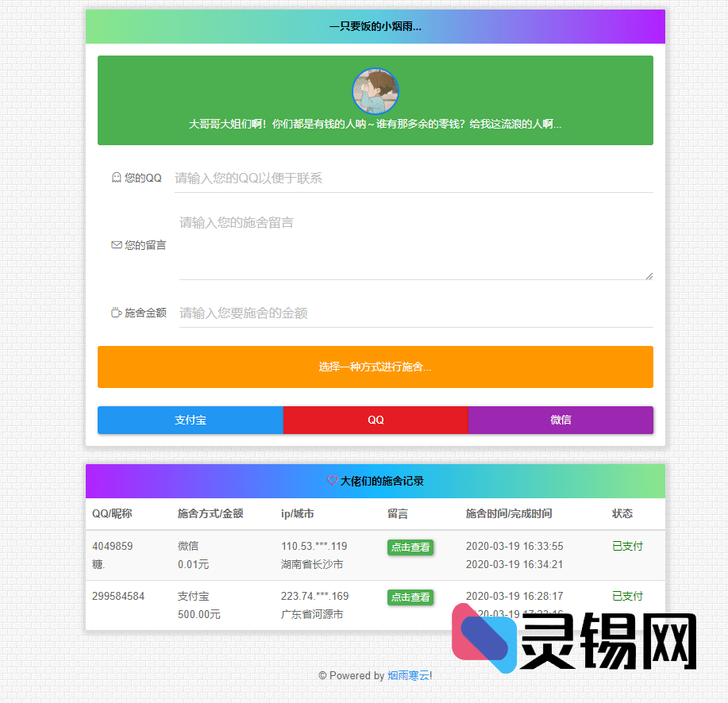Select the QQ payment option

(375, 420)
